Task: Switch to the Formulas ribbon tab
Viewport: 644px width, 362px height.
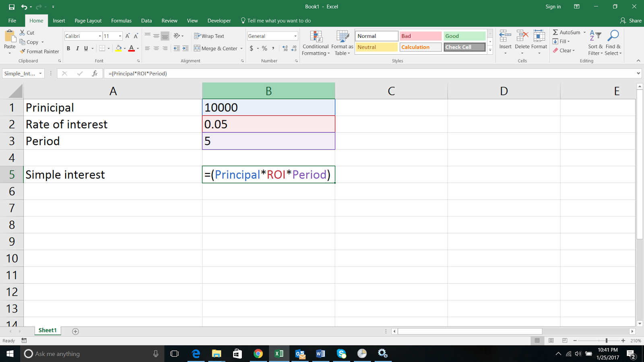Action: click(121, 21)
